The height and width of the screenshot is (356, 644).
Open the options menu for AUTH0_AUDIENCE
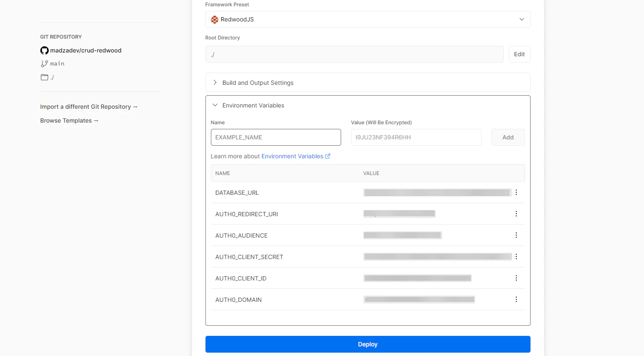click(516, 235)
